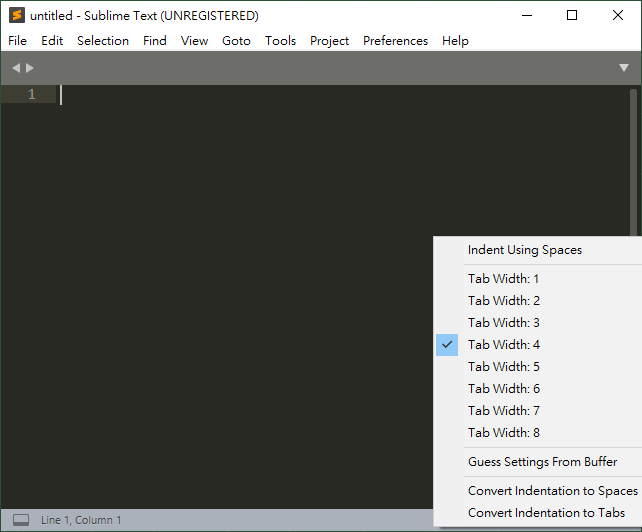Open the View menu
Screen dimensions: 642x532
(x=194, y=41)
